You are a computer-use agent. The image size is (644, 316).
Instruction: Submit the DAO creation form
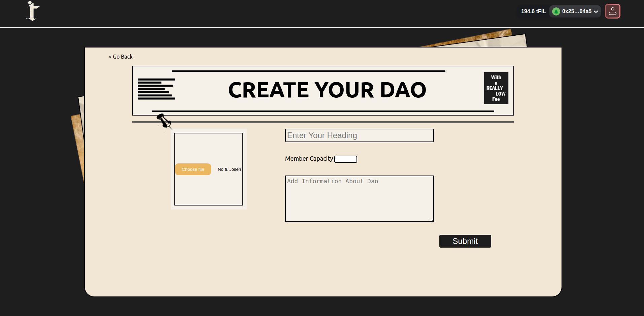pos(465,241)
